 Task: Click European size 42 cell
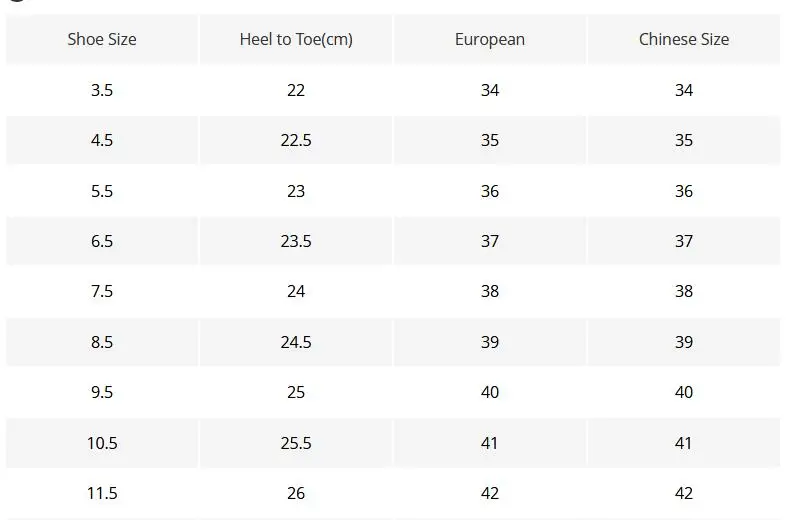point(490,493)
